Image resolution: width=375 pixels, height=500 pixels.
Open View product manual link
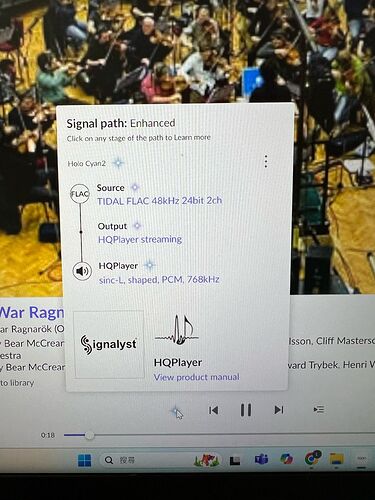[x=196, y=377]
